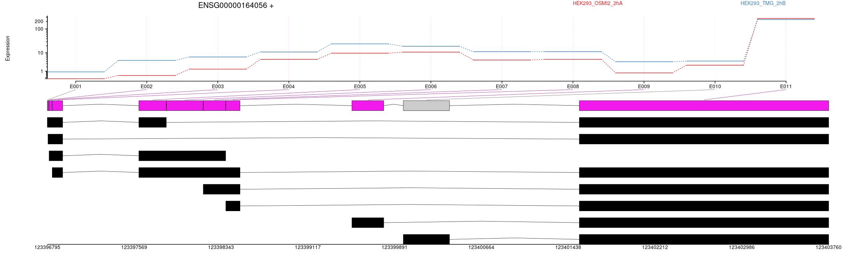
Task: Click exon label E005
Action: pyautogui.click(x=360, y=86)
